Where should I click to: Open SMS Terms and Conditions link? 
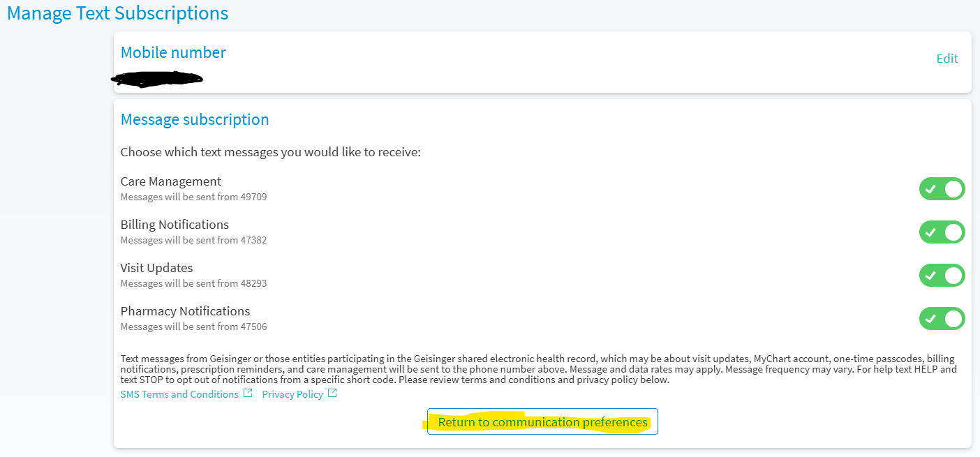[179, 394]
